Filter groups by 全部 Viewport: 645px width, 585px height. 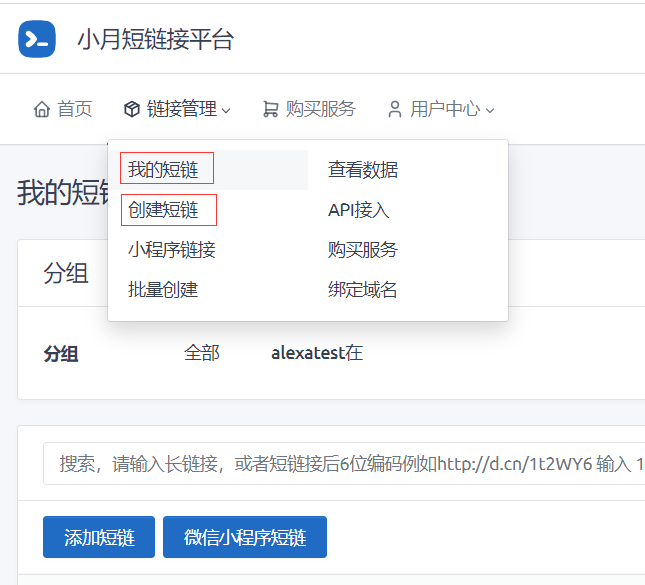pyautogui.click(x=202, y=353)
